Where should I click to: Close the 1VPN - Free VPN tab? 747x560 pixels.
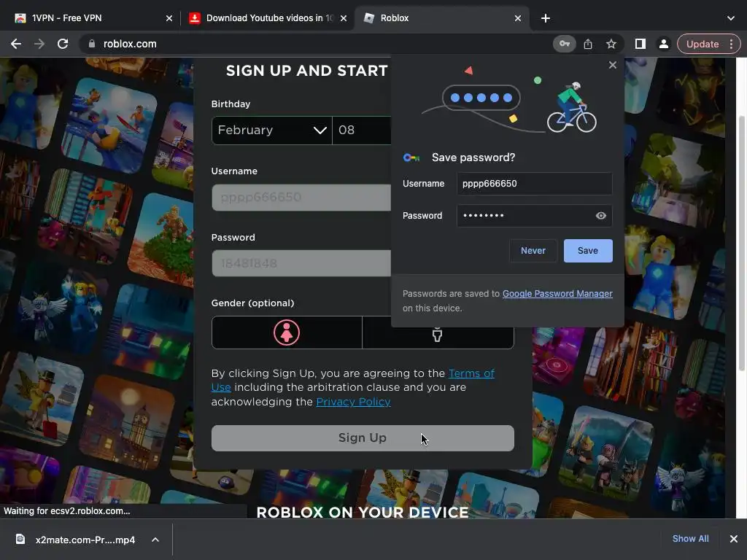tap(169, 18)
